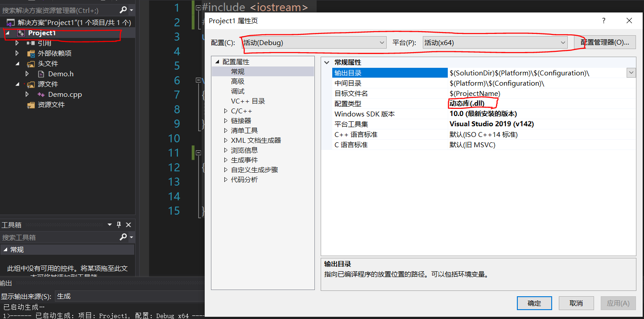
Task: Collapse the 配置属性 tree node
Action: point(217,62)
